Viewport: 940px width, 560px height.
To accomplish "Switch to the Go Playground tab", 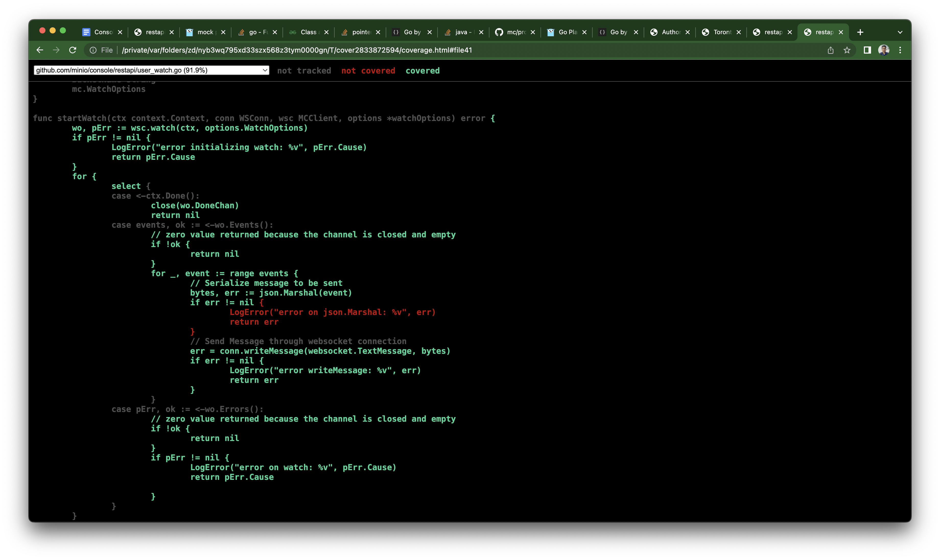I will (x=563, y=32).
